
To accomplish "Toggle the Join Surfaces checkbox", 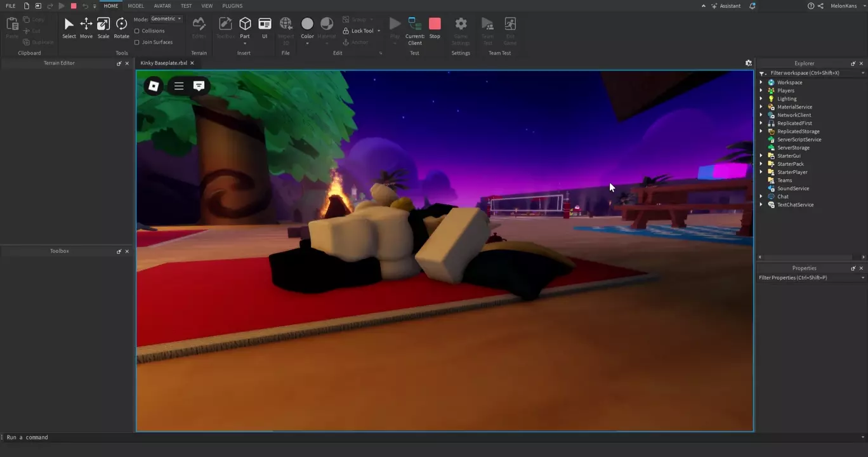I will pyautogui.click(x=137, y=42).
